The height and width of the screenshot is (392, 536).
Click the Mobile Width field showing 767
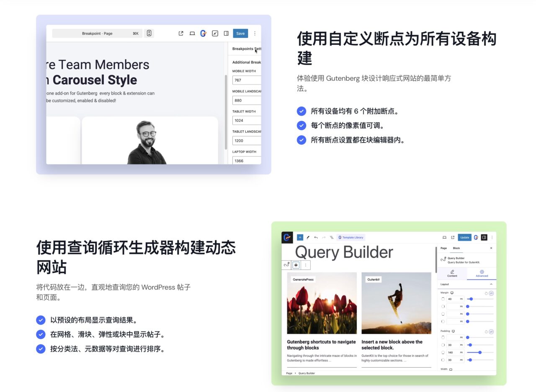(x=247, y=80)
